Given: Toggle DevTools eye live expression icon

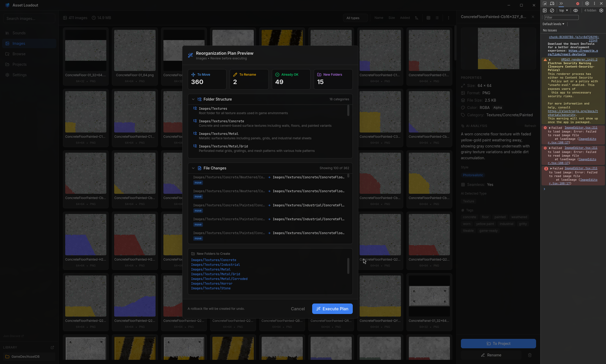Looking at the screenshot, I should tap(575, 10).
